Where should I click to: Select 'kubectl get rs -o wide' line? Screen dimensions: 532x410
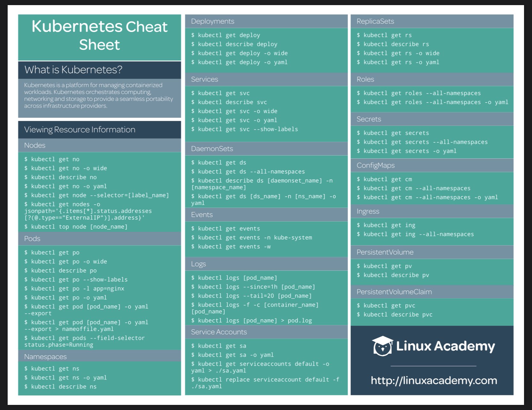click(x=398, y=53)
